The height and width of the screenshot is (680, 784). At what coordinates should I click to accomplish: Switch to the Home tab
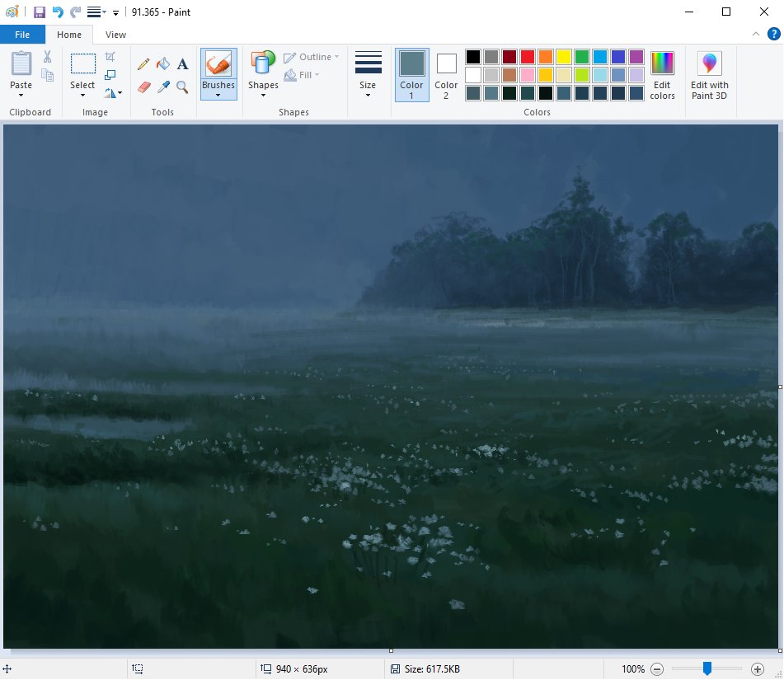[69, 35]
